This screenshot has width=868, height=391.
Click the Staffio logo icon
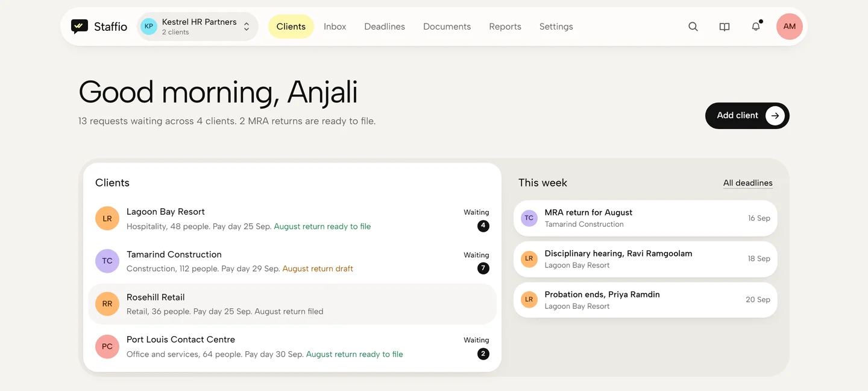(x=80, y=27)
